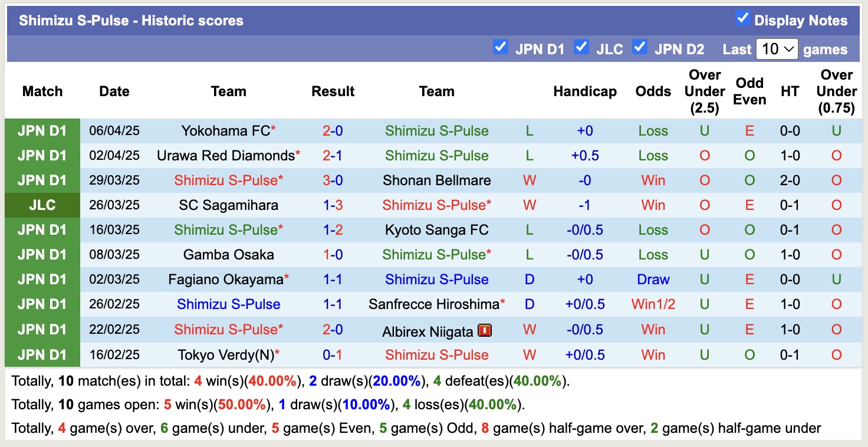
Task: Click the JPN D1 badge on Gamba Osaka row
Action: point(42,255)
